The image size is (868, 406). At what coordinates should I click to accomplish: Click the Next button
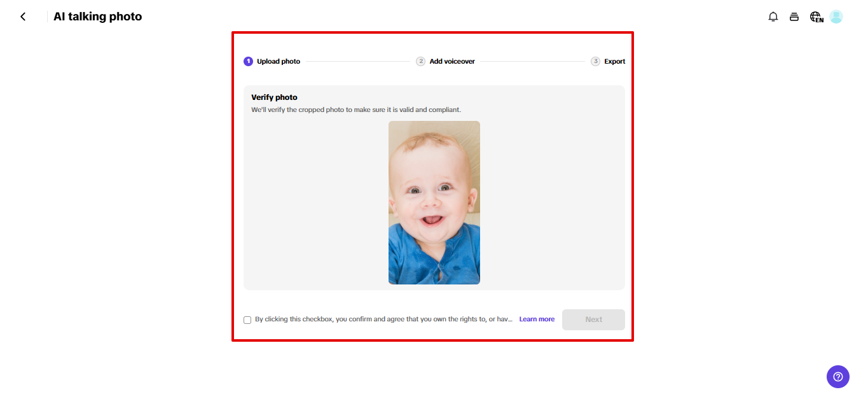click(593, 319)
